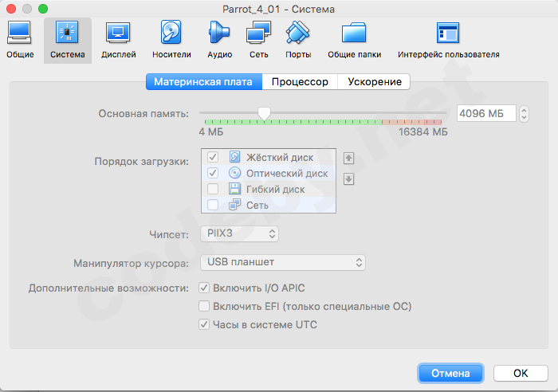Screen dimensions: 558x392
Task: Click the Отмена button
Action: coord(450,373)
